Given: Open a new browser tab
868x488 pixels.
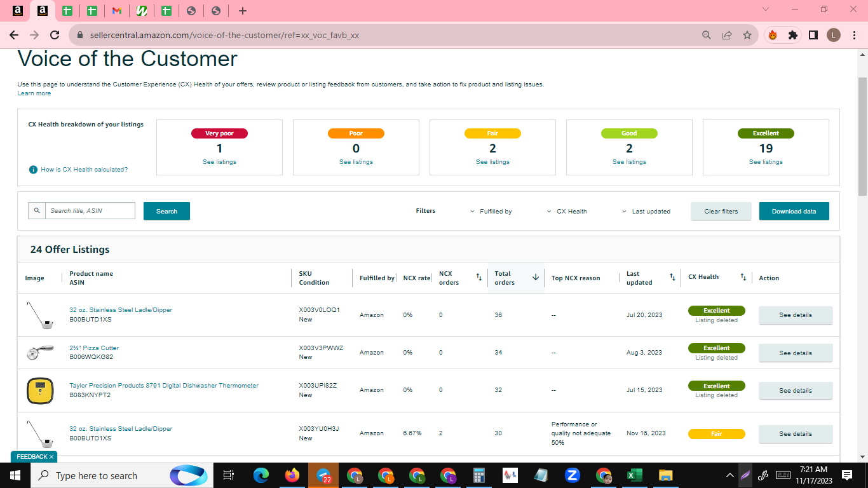Looking at the screenshot, I should pos(243,11).
